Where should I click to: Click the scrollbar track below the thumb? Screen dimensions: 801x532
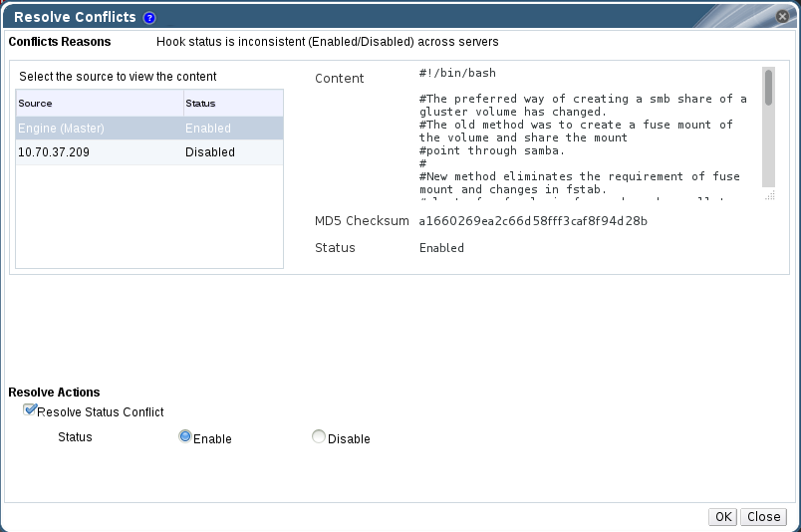pos(768,149)
